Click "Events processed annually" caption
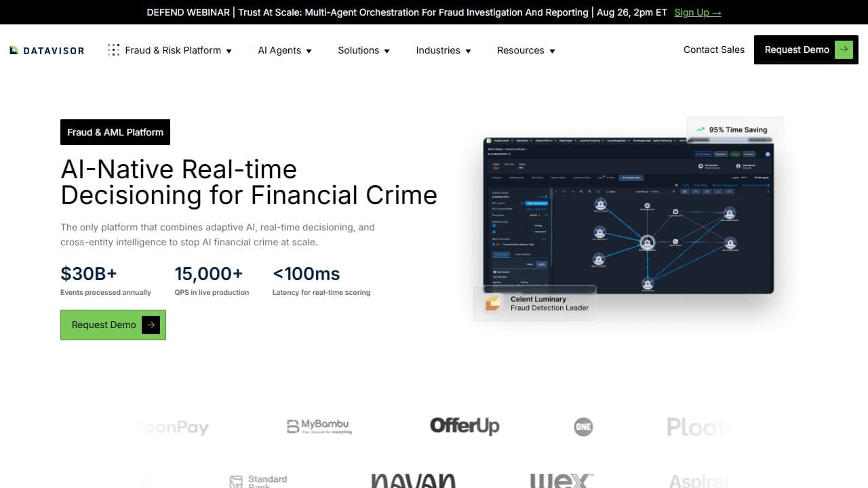 pos(106,292)
